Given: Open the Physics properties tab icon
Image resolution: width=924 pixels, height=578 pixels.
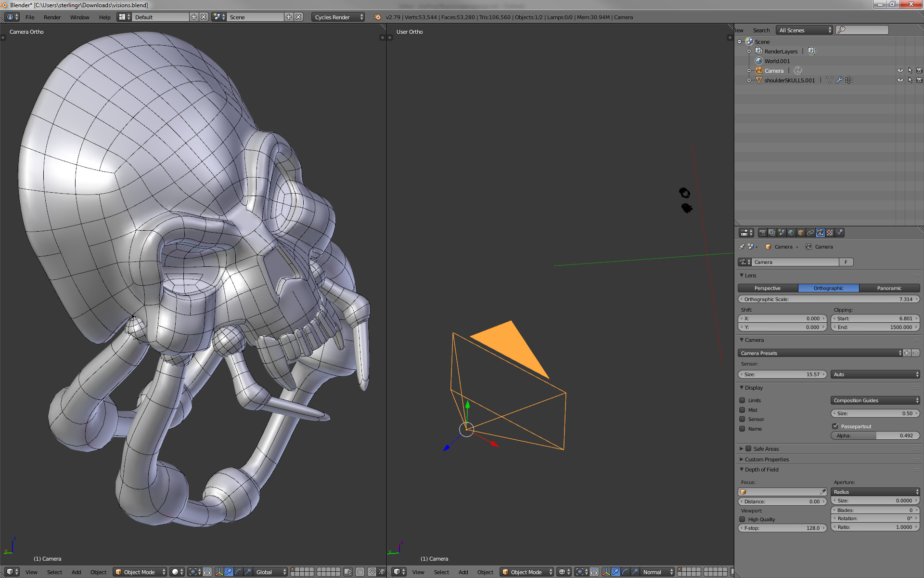Looking at the screenshot, I should pos(840,233).
